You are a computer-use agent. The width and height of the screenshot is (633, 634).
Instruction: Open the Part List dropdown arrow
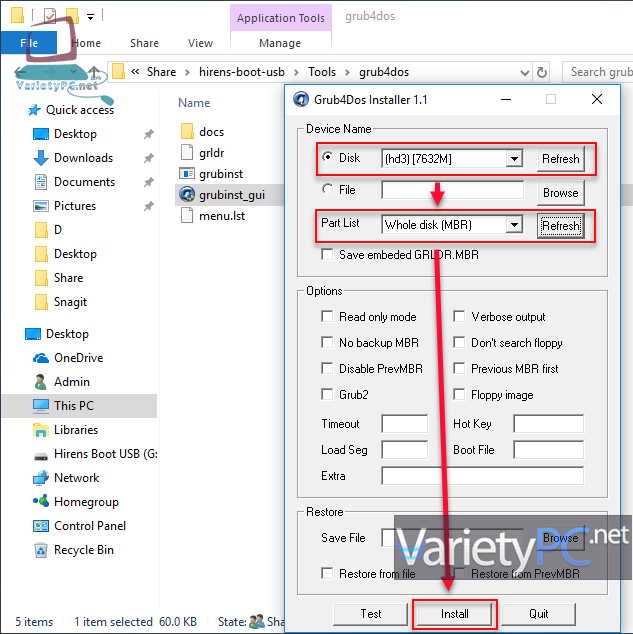coord(514,224)
